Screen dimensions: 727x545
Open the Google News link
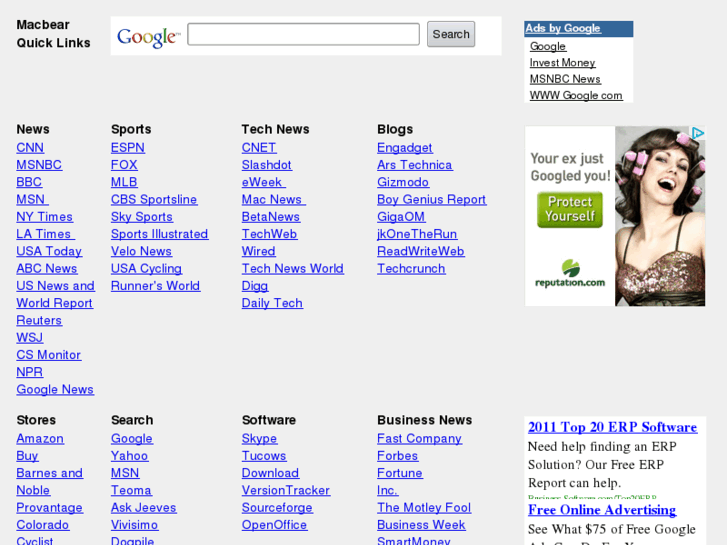tap(55, 389)
